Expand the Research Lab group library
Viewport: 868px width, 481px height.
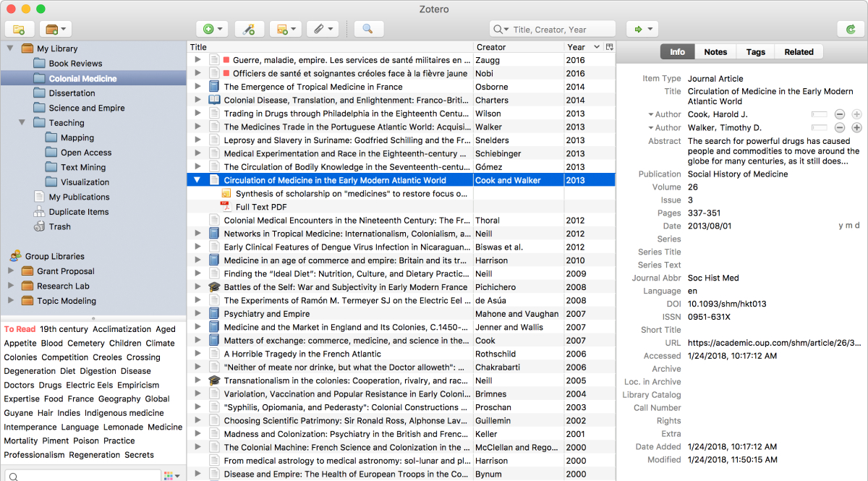(x=10, y=286)
